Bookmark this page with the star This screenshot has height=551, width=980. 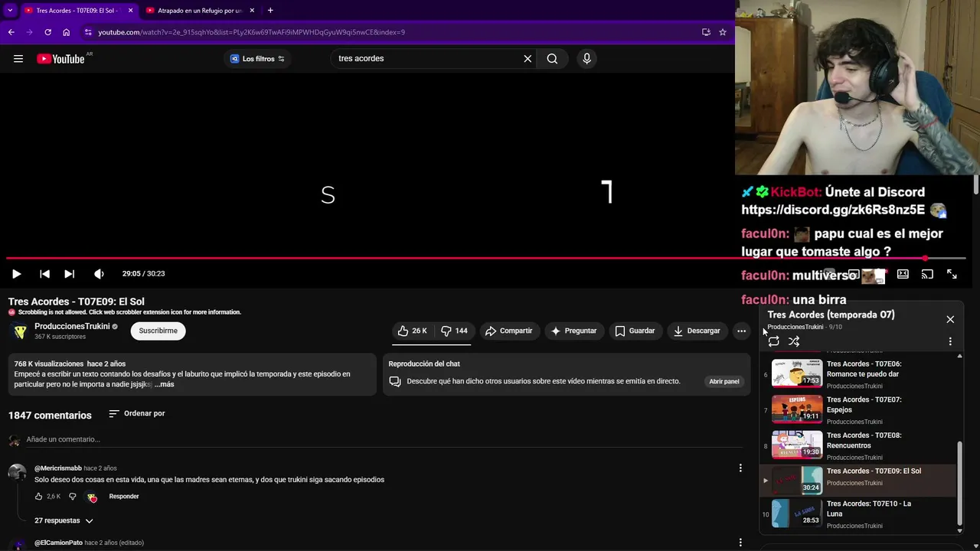(x=722, y=32)
